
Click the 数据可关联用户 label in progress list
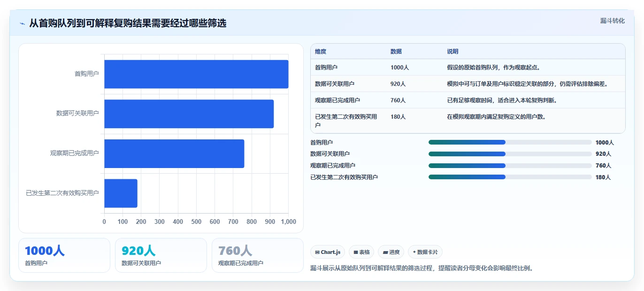click(x=330, y=154)
